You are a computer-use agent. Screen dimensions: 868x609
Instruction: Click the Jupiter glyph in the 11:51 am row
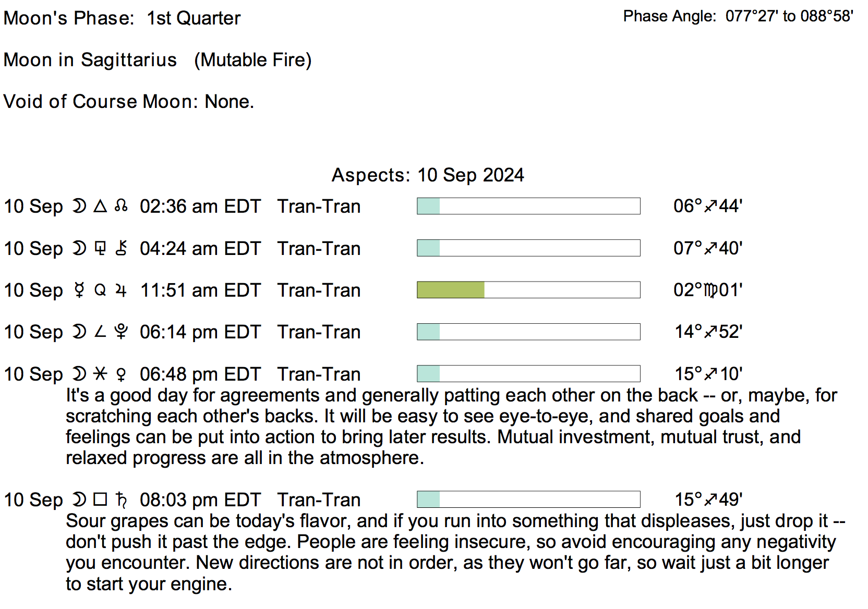pos(121,290)
